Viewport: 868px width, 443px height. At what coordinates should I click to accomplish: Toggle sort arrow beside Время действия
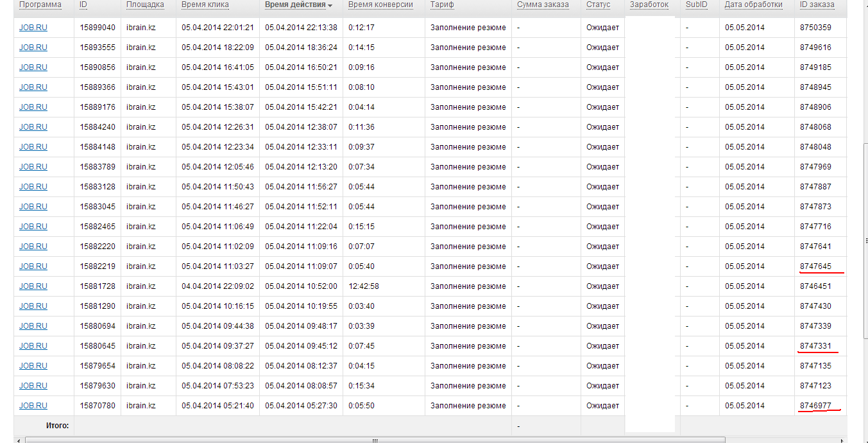(x=330, y=6)
